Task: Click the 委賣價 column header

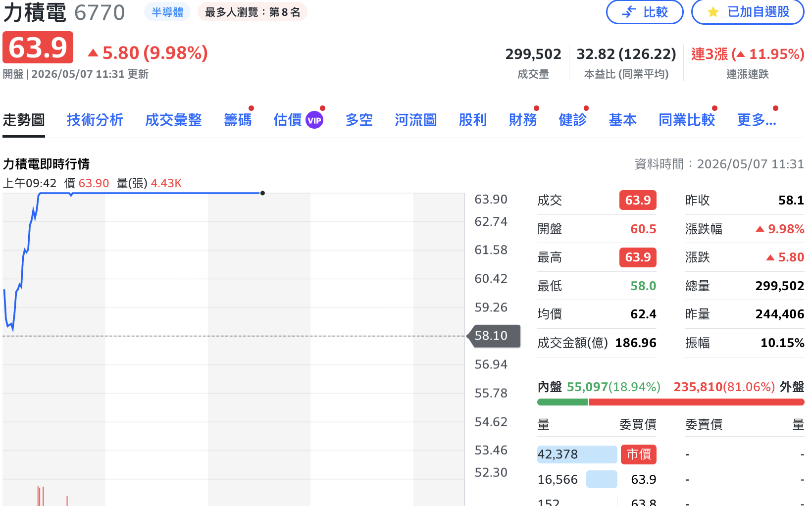Action: [x=704, y=424]
